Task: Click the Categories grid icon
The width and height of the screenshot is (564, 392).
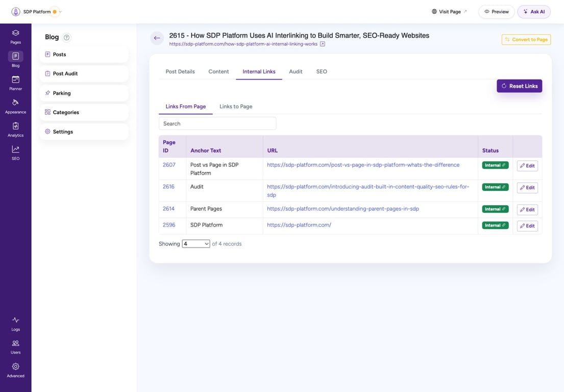Action: 47,112
